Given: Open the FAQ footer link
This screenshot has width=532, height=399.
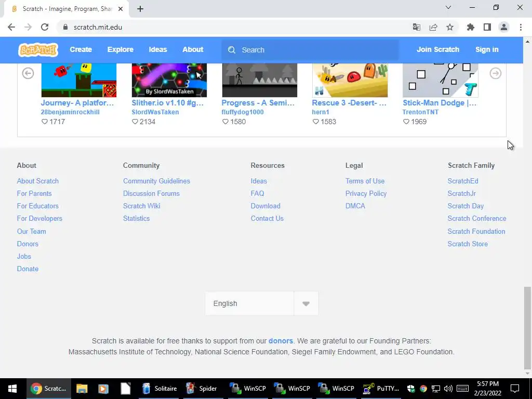Looking at the screenshot, I should (x=257, y=194).
